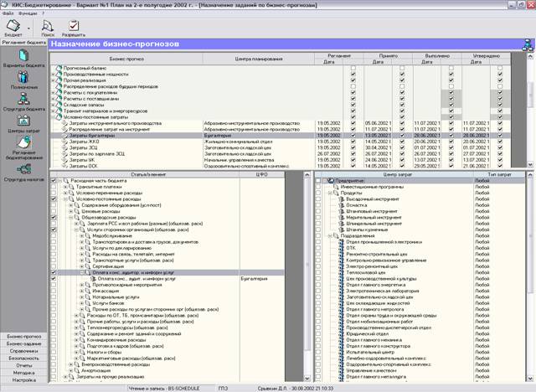
Task: Toggle checkbox for Транзитные платежи
Action: click(x=54, y=187)
